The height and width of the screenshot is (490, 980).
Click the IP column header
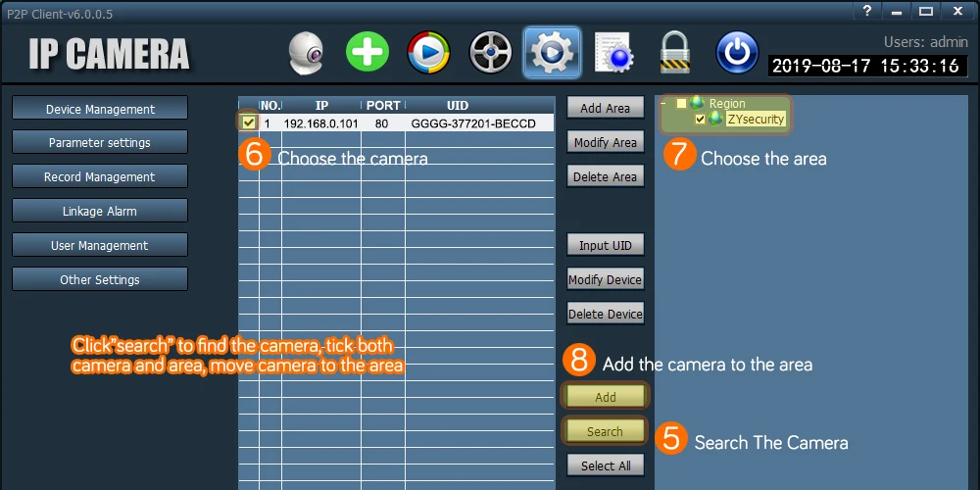click(321, 106)
